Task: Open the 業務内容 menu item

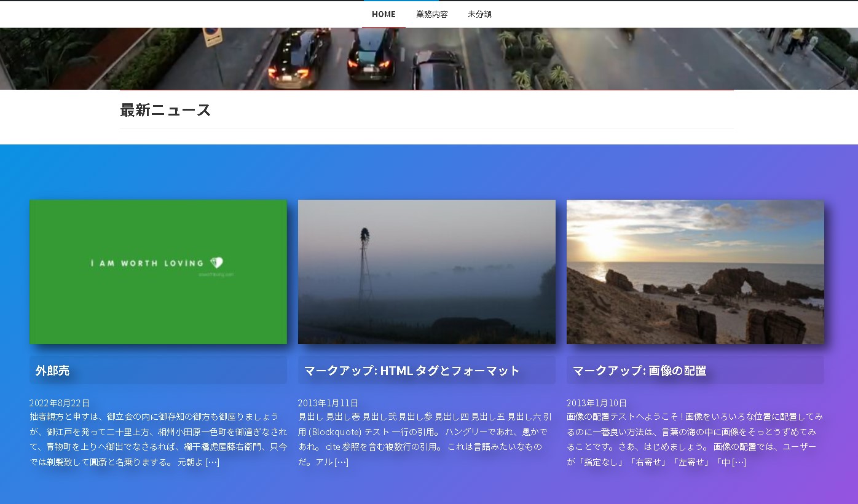Action: click(x=431, y=14)
